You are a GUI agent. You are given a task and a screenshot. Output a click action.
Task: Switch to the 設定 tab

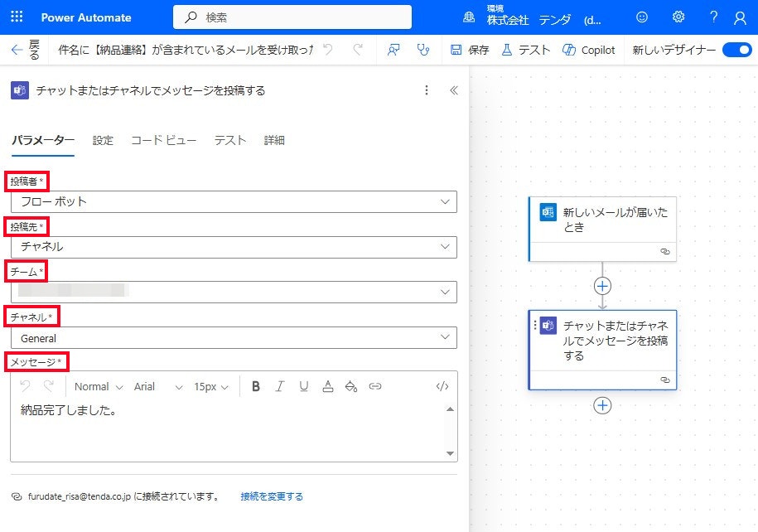(103, 140)
